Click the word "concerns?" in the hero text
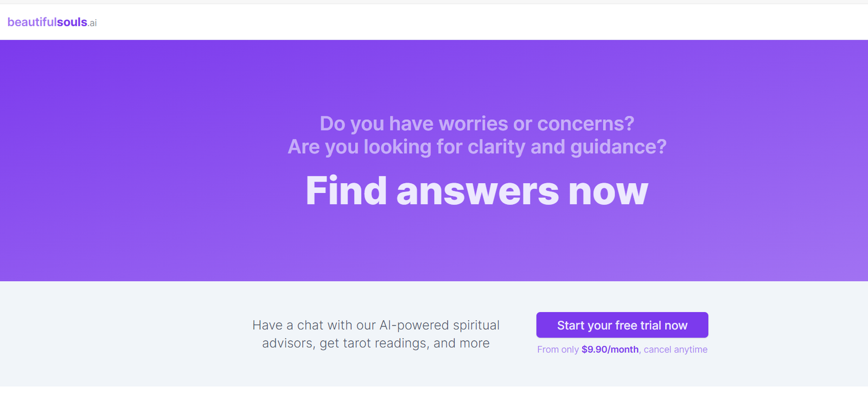 tap(586, 124)
